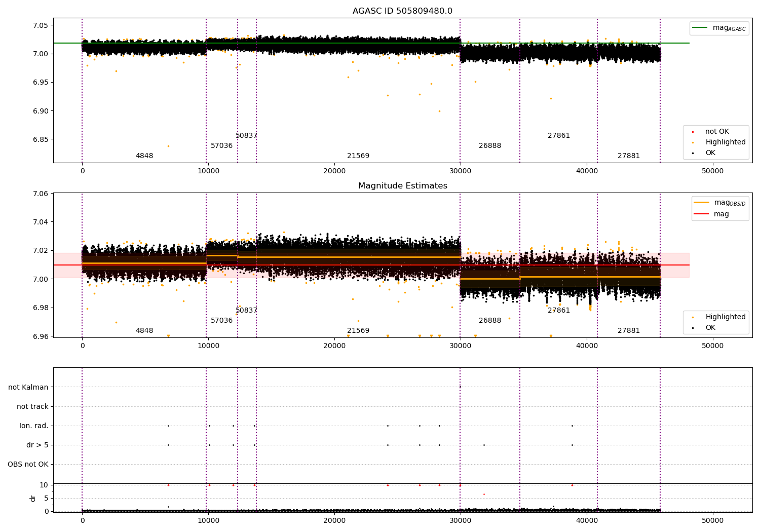Screen dimensions: 760x532
Task: Click the red dot marker beside 'not OK'
Action: pyautogui.click(x=693, y=132)
